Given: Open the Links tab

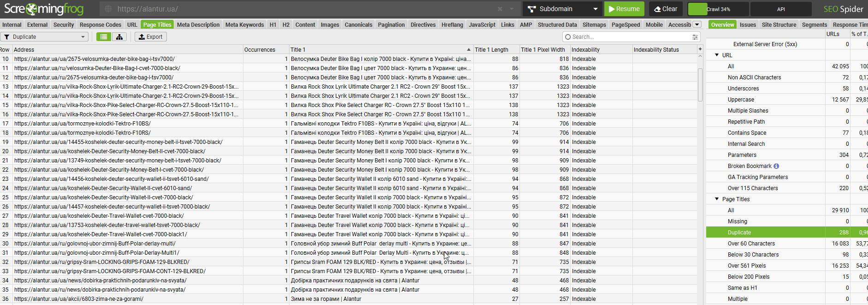Looking at the screenshot, I should 508,25.
